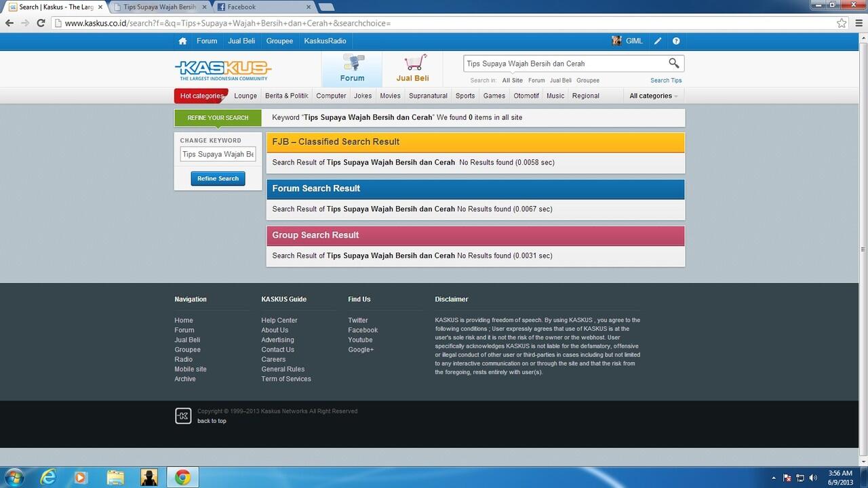Click back-to-top Kaskus footer icon

point(183,416)
